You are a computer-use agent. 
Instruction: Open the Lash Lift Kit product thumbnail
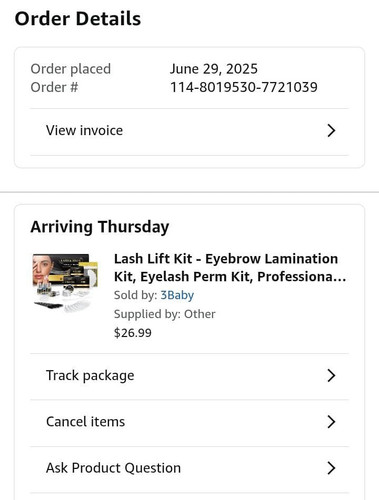point(65,283)
